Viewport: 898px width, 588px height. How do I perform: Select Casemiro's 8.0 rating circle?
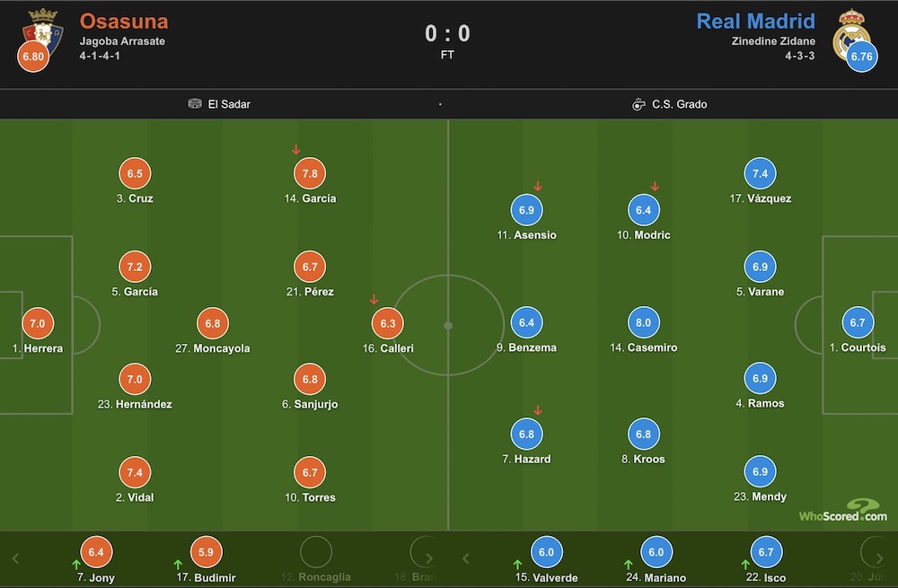pos(643,322)
